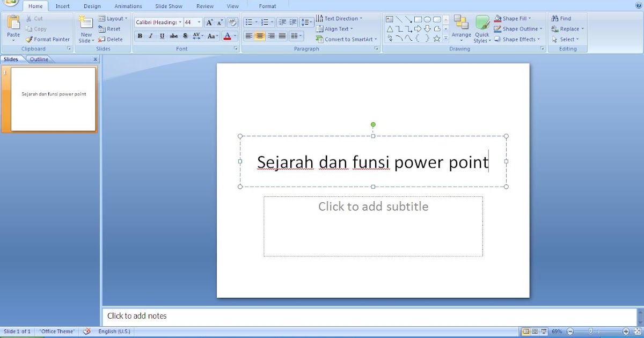Click the Find binoculars icon
Screen dimensions: 644x338
tap(555, 18)
